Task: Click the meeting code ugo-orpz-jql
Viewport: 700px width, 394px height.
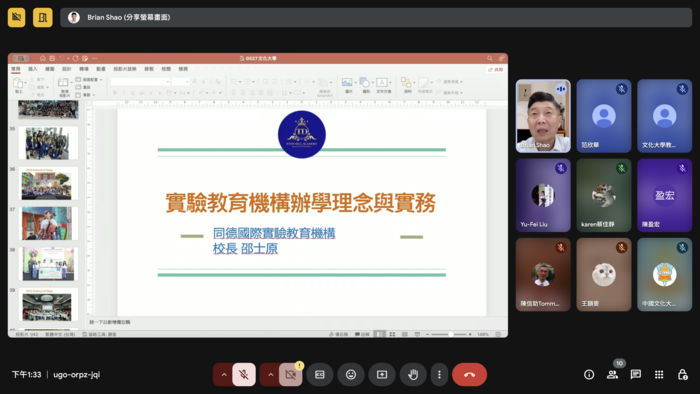Action: tap(76, 374)
